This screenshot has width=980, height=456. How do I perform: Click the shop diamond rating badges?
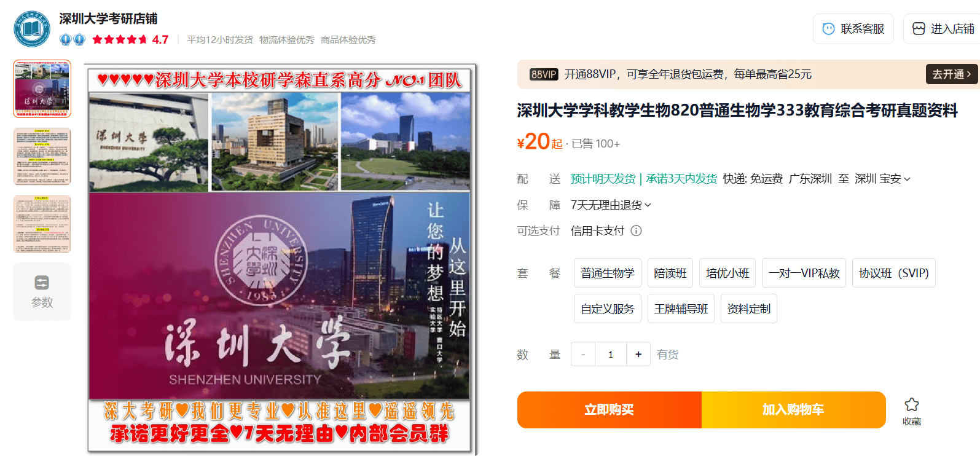tap(73, 39)
